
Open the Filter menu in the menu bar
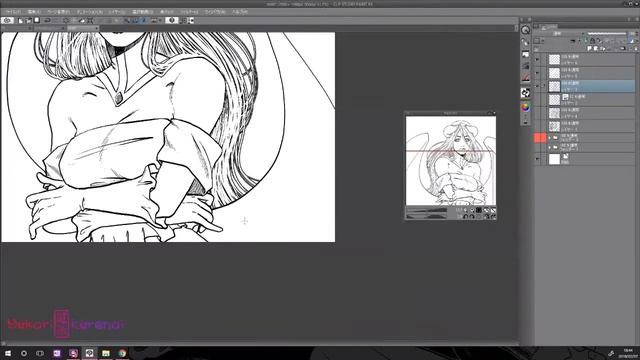pos(189,12)
